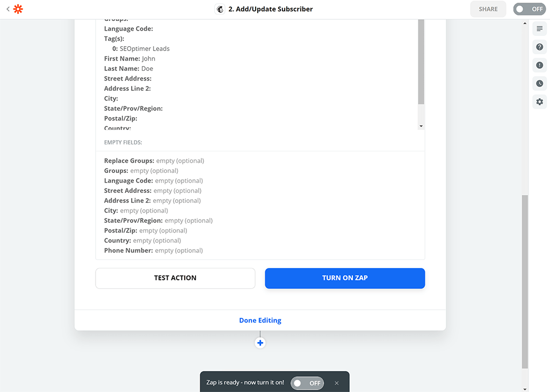Viewport: 550px width, 392px height.
Task: View Zap issues via the alert sidebar icon
Action: click(x=539, y=65)
